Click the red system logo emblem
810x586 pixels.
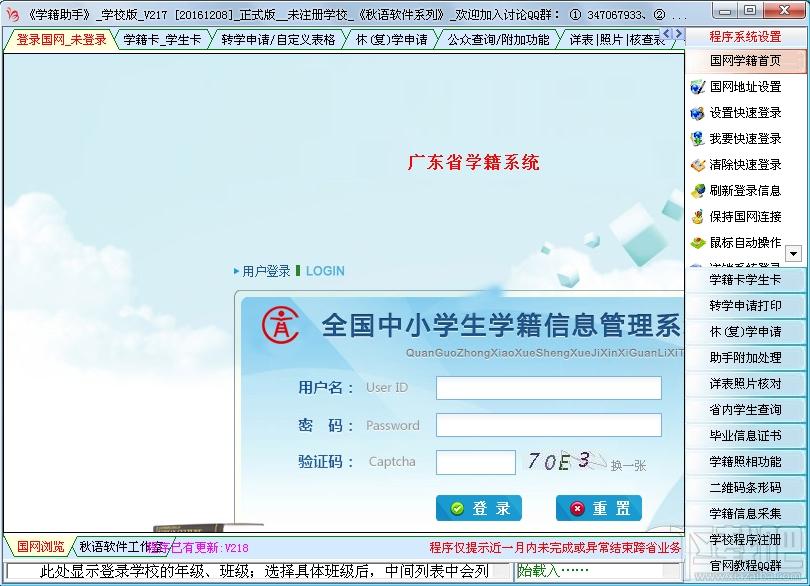coord(280,325)
